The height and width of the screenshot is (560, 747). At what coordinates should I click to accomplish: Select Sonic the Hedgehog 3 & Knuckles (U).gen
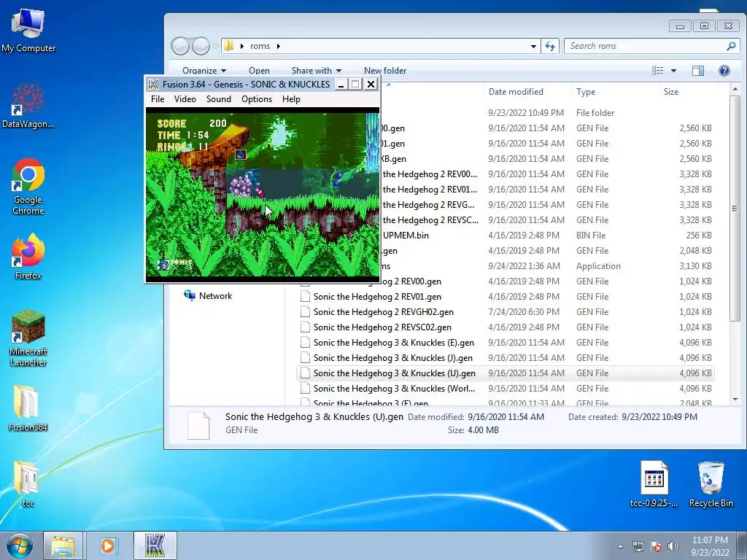tap(506, 373)
